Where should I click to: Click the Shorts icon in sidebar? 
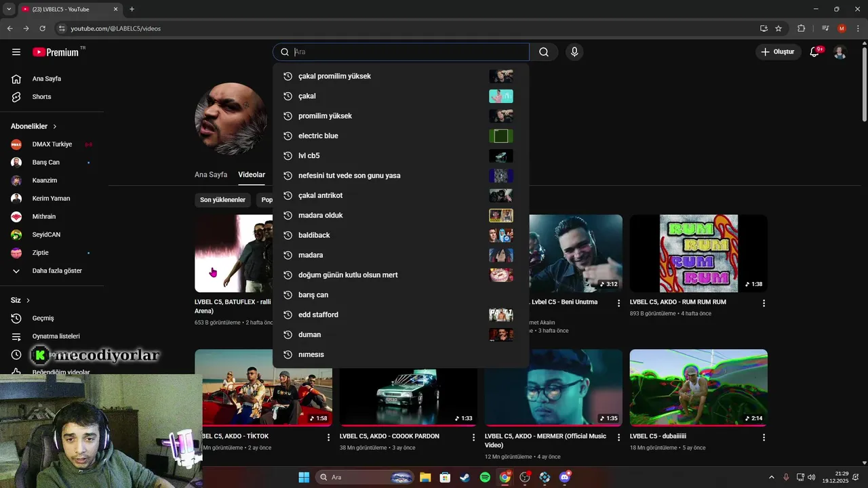click(x=16, y=97)
